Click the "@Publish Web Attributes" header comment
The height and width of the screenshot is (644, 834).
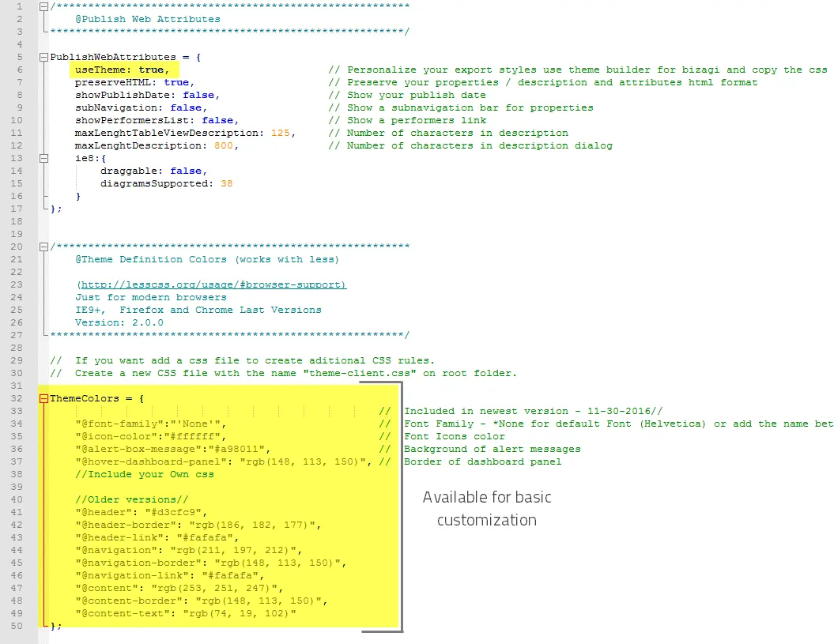coord(147,19)
